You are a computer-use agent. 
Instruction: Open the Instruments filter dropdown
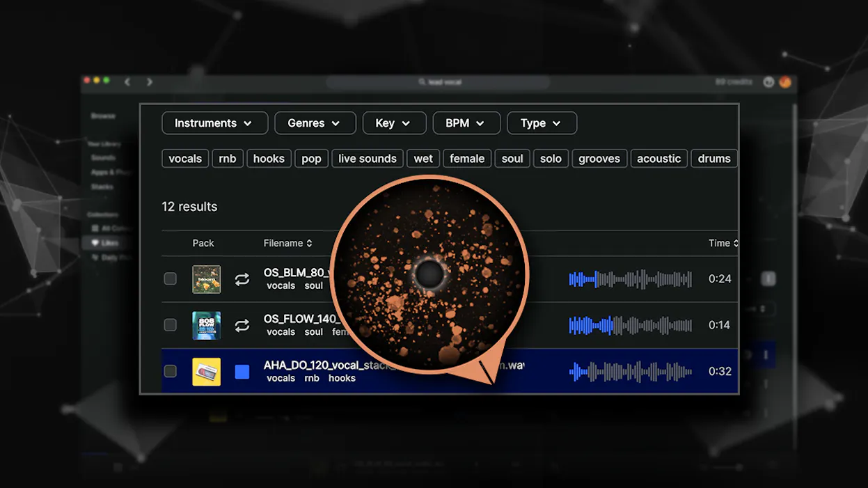(x=214, y=123)
